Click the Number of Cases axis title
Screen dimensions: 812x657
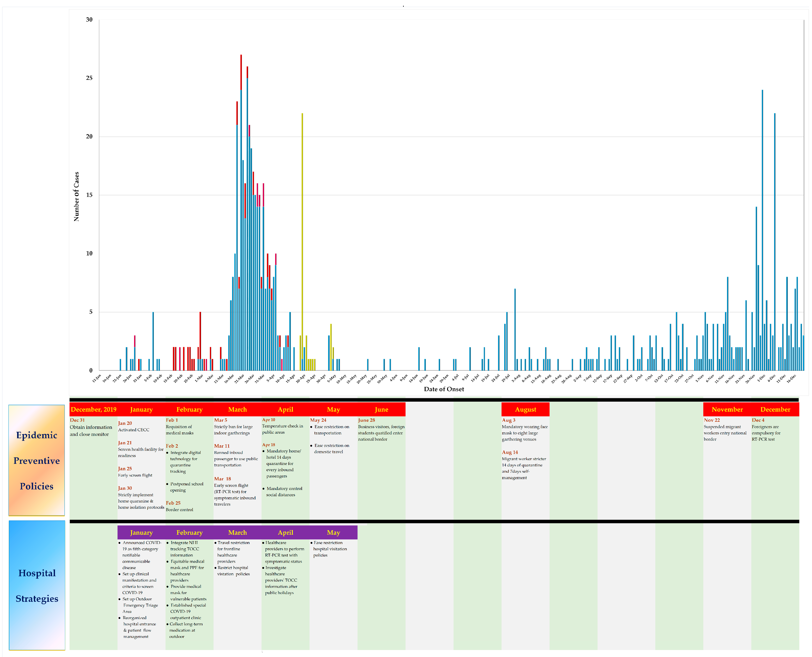pos(77,196)
